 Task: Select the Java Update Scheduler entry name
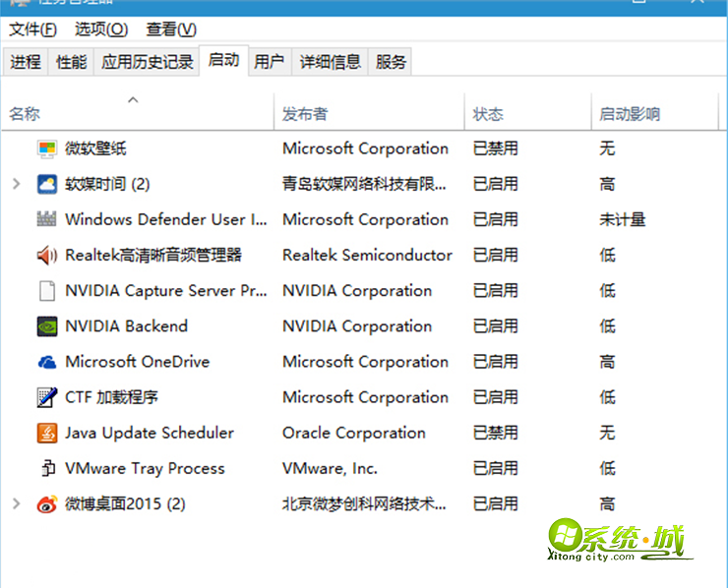pyautogui.click(x=150, y=433)
